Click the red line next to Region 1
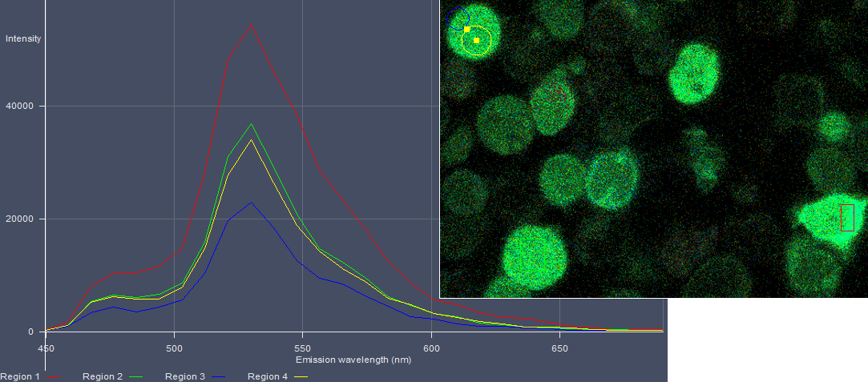 click(x=55, y=376)
